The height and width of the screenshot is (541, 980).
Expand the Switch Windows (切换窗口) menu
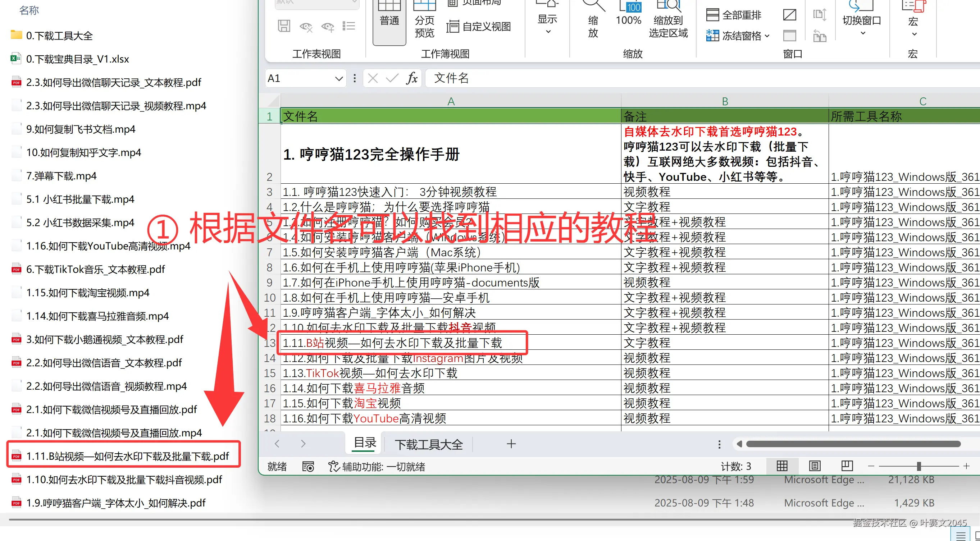(x=862, y=21)
